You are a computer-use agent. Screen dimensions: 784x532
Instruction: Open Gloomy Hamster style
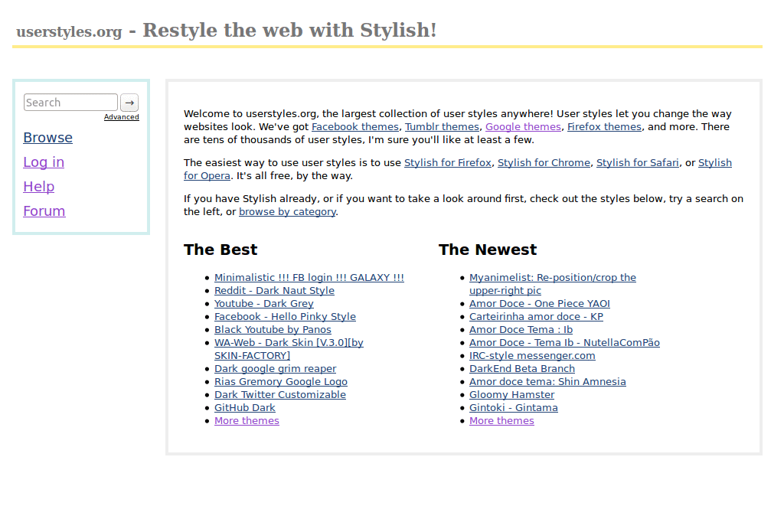coord(511,394)
